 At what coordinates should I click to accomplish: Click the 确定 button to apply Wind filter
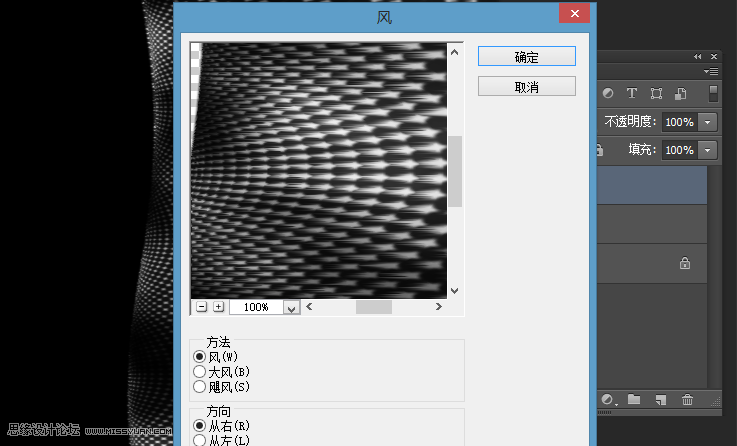(526, 58)
